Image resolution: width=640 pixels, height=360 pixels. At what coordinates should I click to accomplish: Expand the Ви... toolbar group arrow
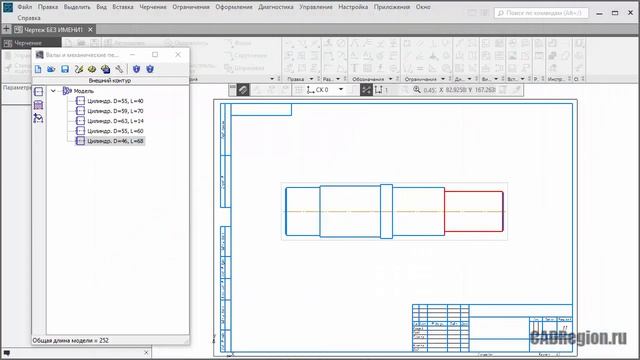pos(496,79)
